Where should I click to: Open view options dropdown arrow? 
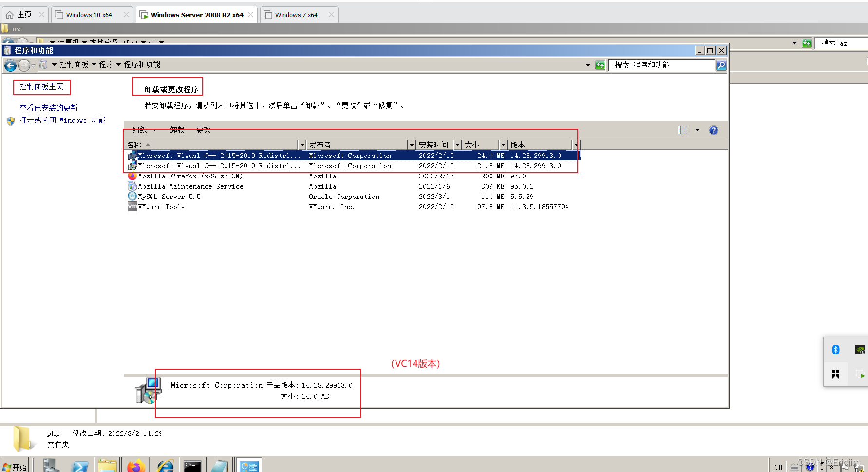point(698,130)
